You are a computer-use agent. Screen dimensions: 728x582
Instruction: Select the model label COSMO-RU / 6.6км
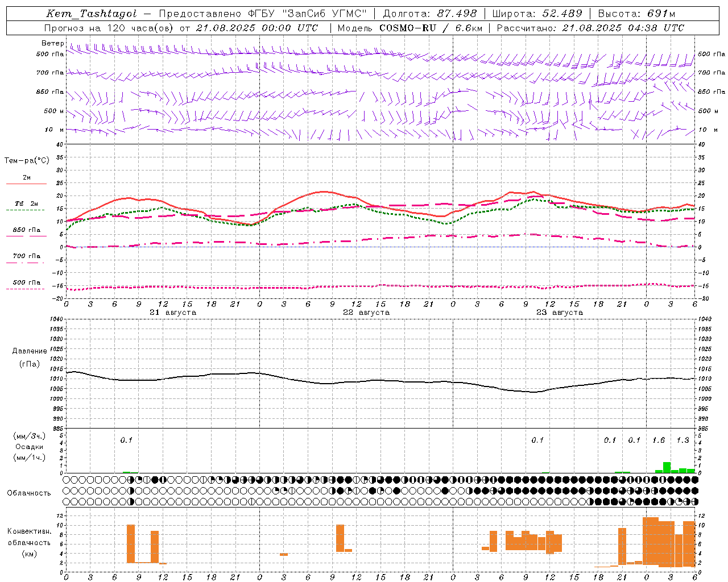(x=431, y=28)
